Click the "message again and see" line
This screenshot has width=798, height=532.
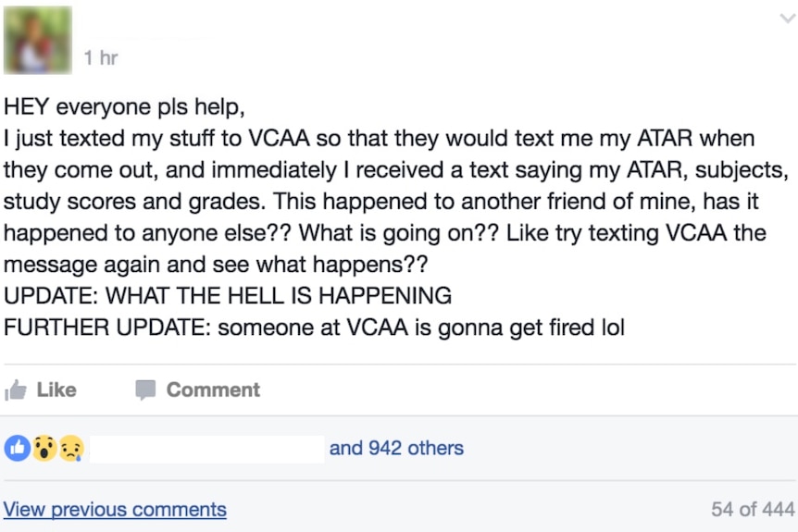(x=216, y=264)
